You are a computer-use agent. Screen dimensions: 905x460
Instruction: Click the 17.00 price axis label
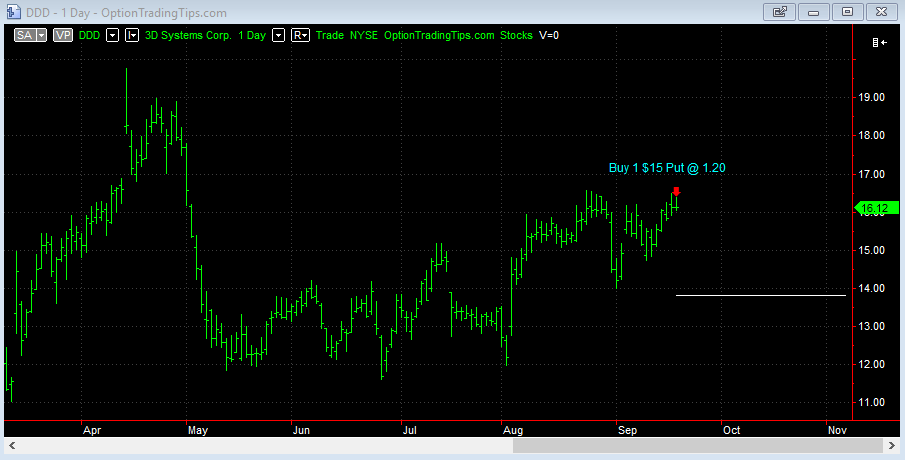(872, 174)
